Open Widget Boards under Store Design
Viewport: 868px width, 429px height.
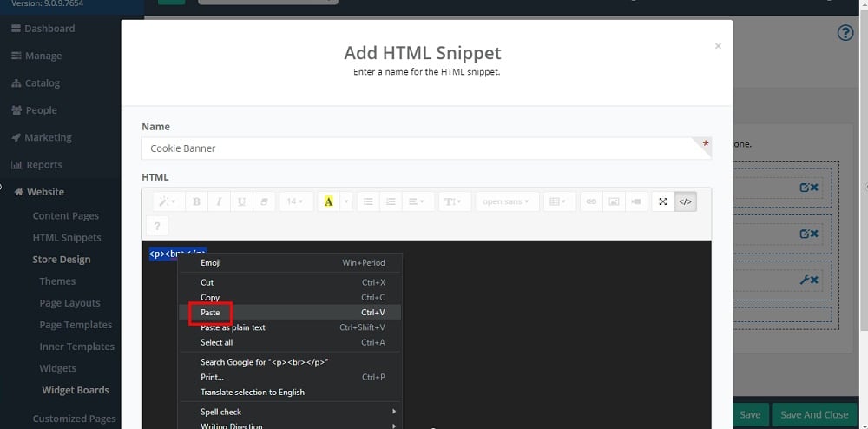point(76,390)
